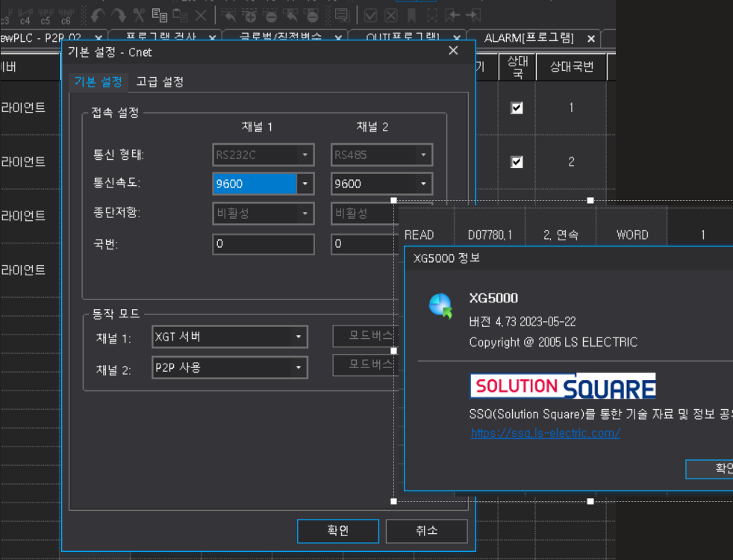
Task: Click the Copy toolbar icon
Action: [x=160, y=13]
